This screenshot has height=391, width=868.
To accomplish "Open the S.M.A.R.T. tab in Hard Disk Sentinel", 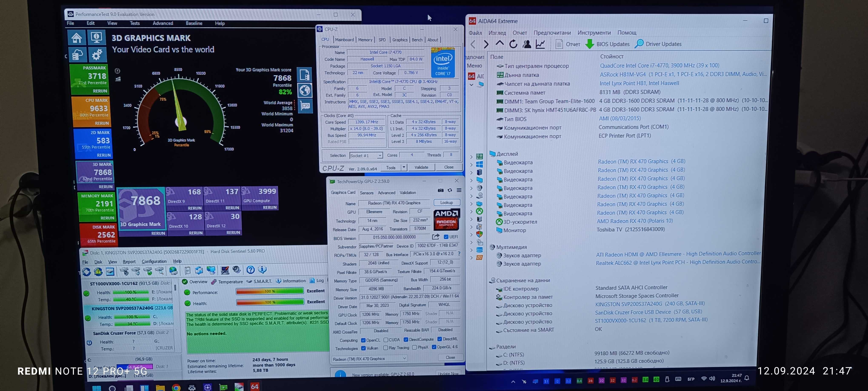I will click(x=259, y=281).
